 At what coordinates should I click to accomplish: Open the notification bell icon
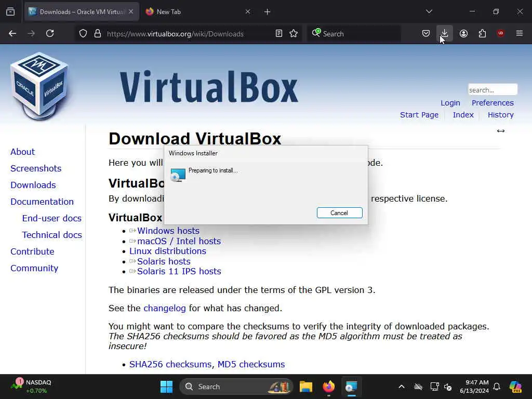[x=497, y=387]
